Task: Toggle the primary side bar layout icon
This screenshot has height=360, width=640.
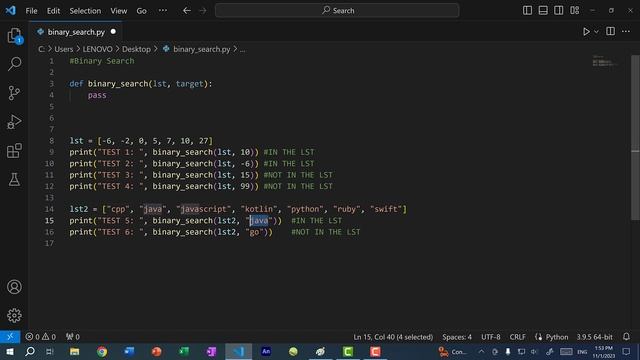Action: coord(527,10)
